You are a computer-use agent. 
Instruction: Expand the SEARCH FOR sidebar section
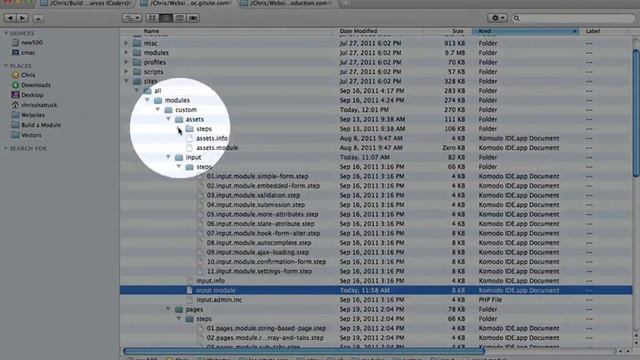[6, 149]
